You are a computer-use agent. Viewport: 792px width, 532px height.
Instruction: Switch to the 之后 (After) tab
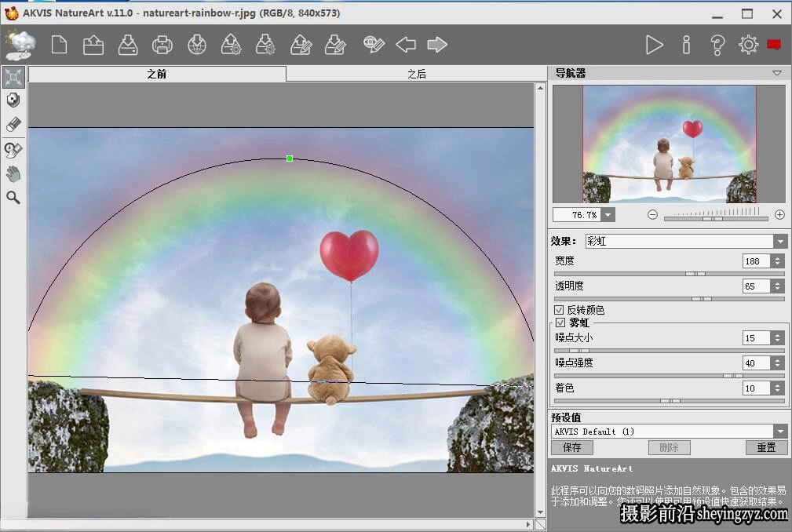417,75
